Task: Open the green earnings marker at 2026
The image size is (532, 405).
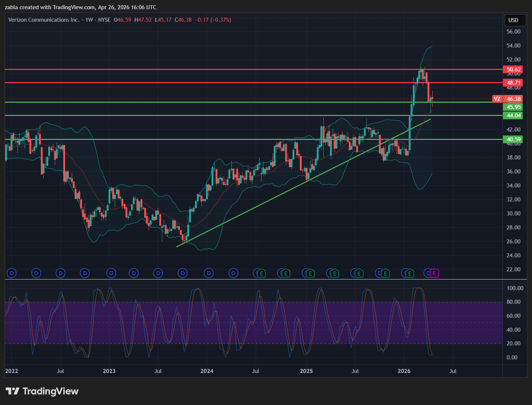Action: (x=409, y=273)
